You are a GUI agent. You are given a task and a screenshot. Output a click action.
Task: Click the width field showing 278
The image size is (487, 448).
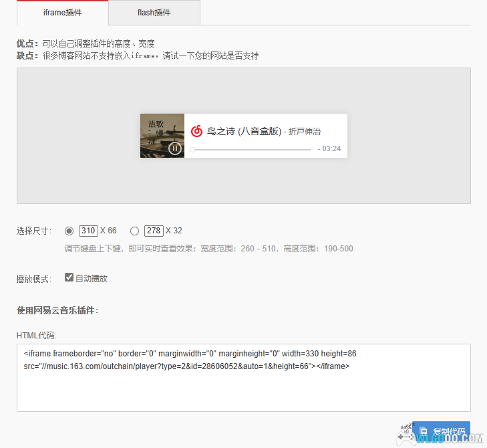click(154, 231)
